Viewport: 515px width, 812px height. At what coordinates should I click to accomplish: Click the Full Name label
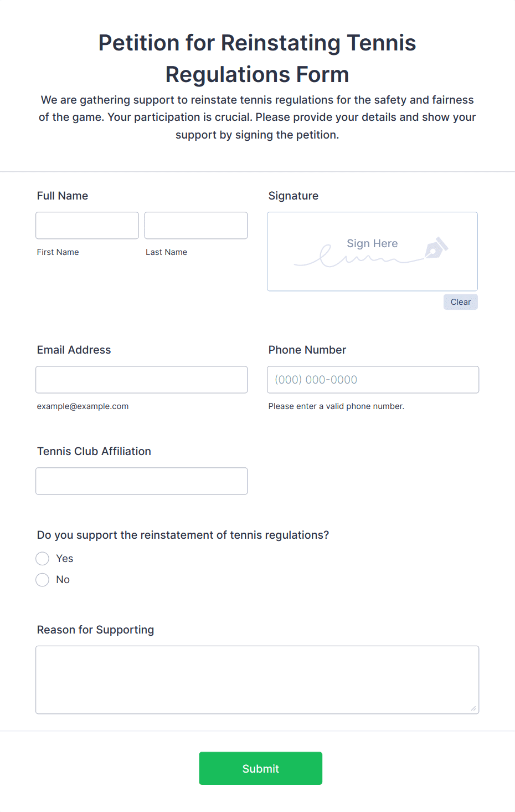tap(63, 196)
